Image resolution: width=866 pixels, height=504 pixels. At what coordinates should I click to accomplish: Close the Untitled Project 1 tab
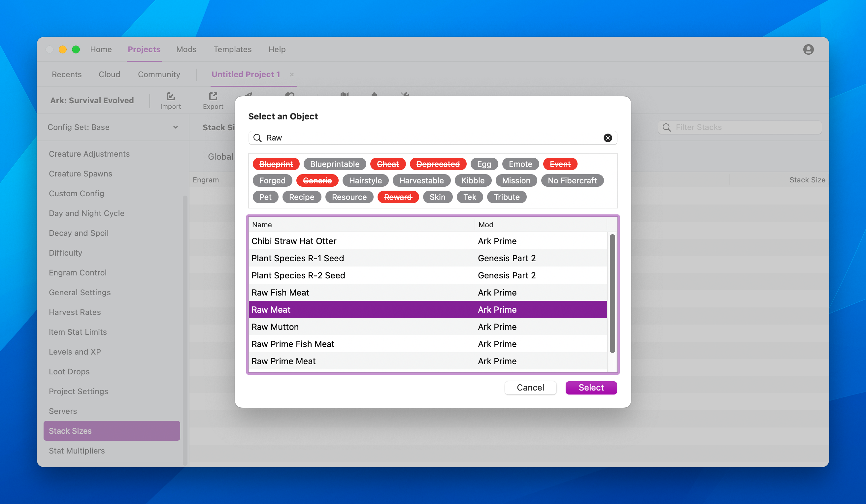[x=291, y=75]
